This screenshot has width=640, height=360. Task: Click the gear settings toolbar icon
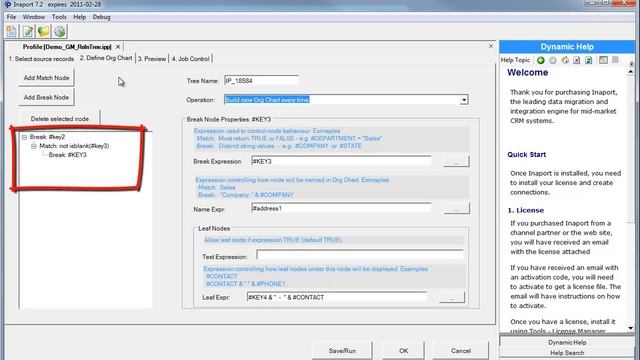59,31
